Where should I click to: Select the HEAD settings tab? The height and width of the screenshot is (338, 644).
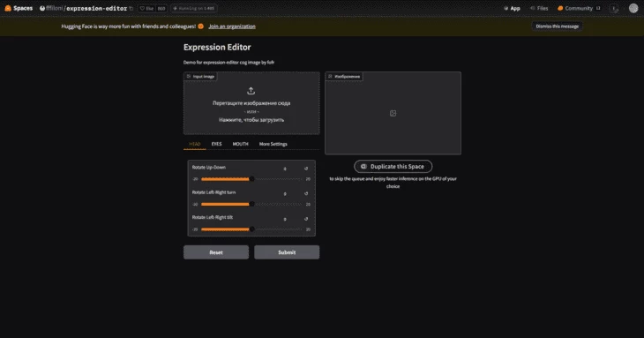point(195,144)
